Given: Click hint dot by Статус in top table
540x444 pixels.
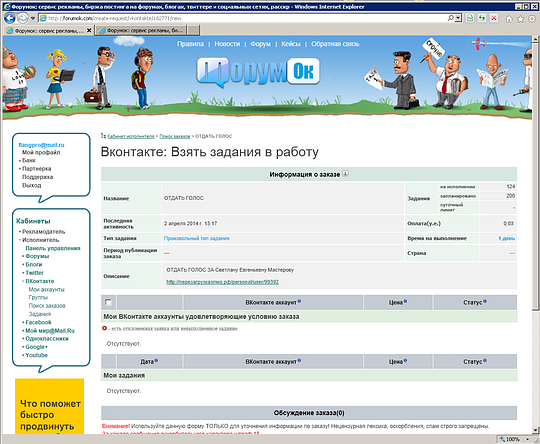Looking at the screenshot, I should pos(485,301).
